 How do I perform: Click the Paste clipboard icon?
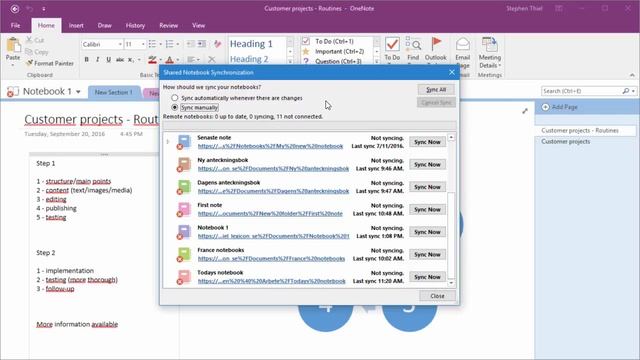click(13, 45)
